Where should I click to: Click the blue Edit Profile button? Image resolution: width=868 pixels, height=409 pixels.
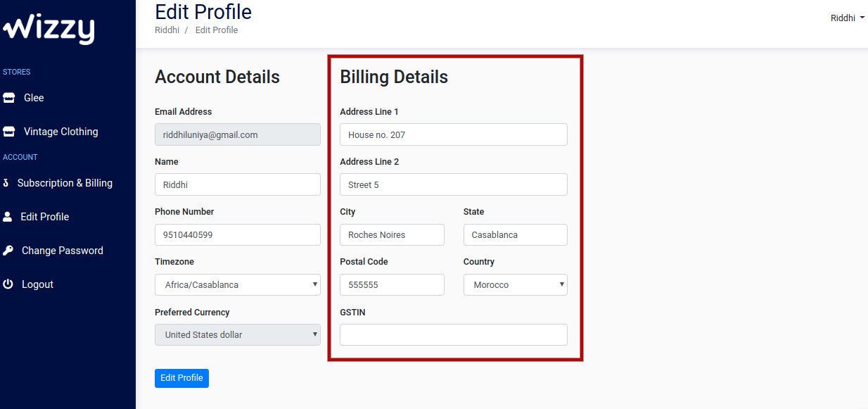pos(181,378)
